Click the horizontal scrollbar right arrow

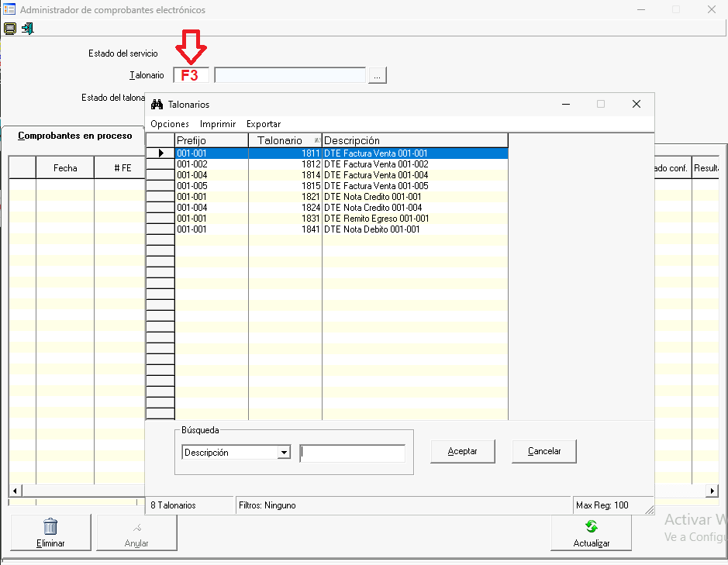coord(712,491)
